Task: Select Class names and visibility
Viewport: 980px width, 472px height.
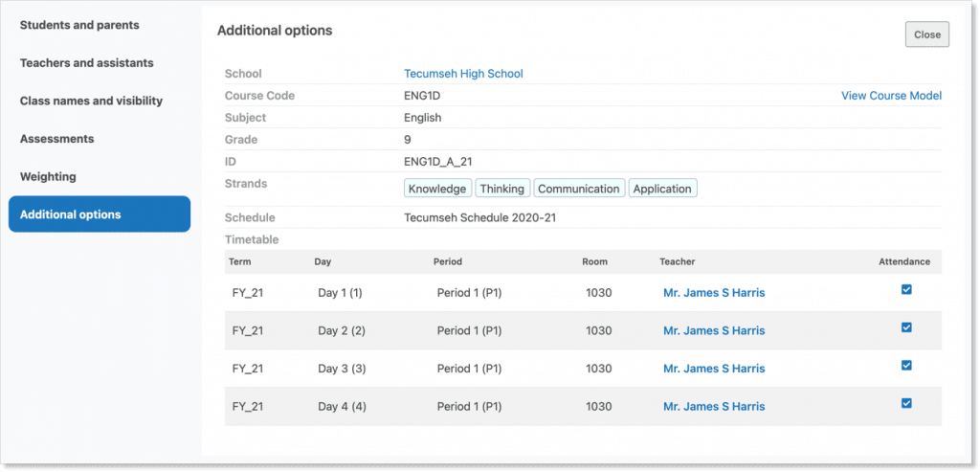Action: 91,101
